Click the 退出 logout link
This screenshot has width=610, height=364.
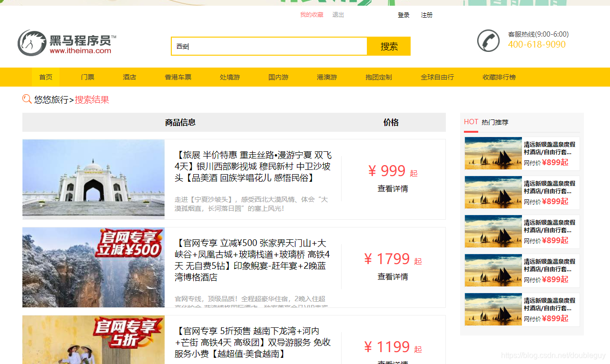[338, 15]
